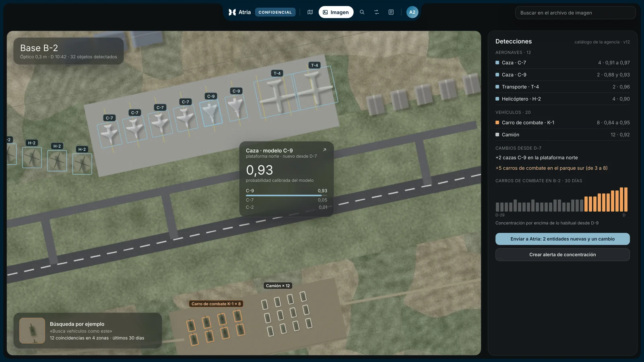Open the A2 user avatar
Screen dimensions: 644x362
[x=412, y=12]
